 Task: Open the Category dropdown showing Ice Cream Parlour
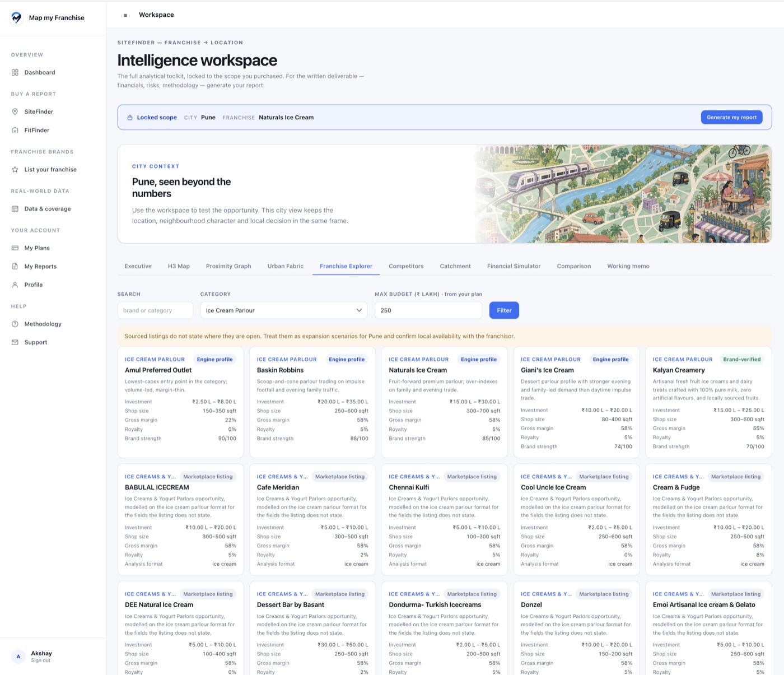[284, 310]
